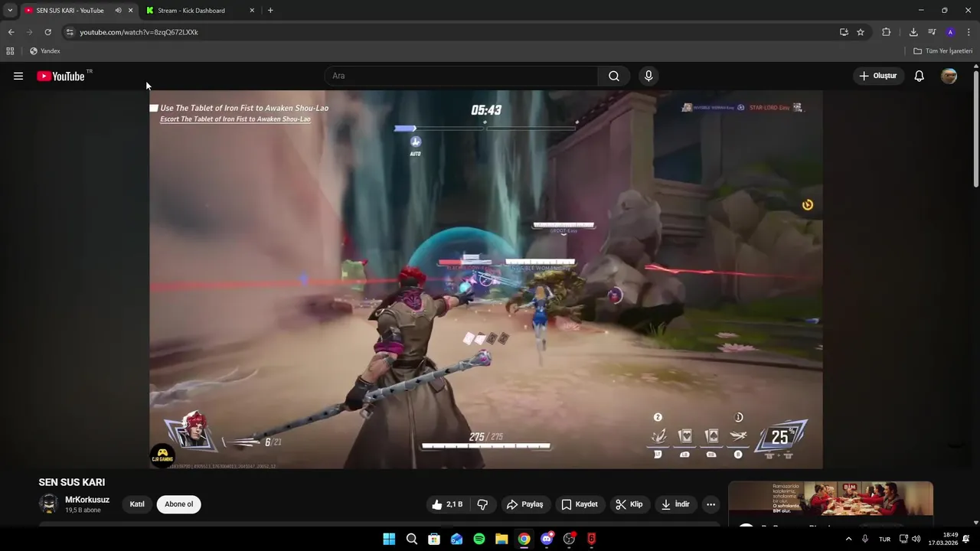Click the Katıl join button
The height and width of the screenshot is (551, 980).
coord(137,504)
